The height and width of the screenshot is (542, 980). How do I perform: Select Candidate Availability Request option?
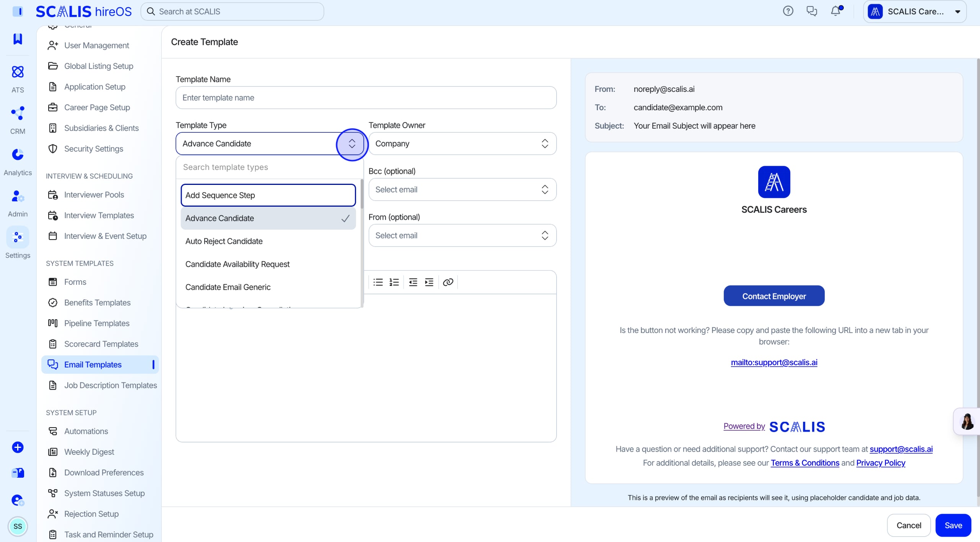(x=268, y=264)
